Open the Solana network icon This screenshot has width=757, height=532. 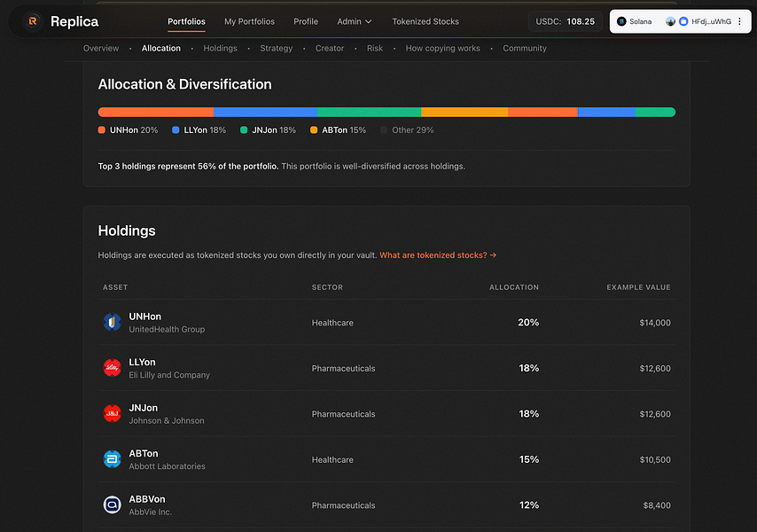(622, 21)
